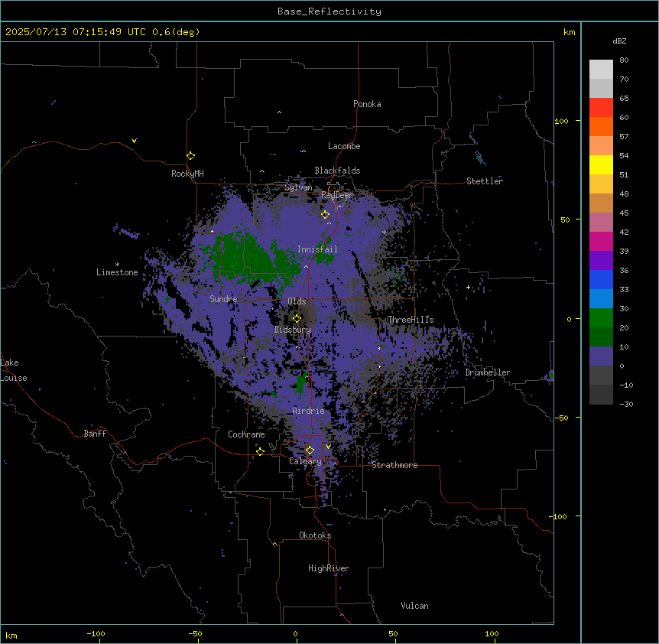Image resolution: width=659 pixels, height=644 pixels.
Task: Click the Base_Reflectivity title
Action: pyautogui.click(x=329, y=11)
